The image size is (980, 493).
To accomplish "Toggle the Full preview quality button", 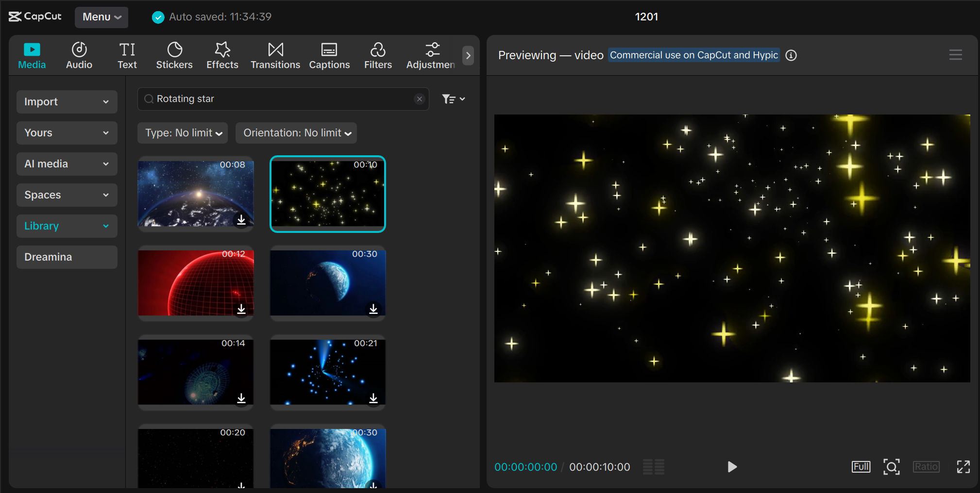I will 861,467.
